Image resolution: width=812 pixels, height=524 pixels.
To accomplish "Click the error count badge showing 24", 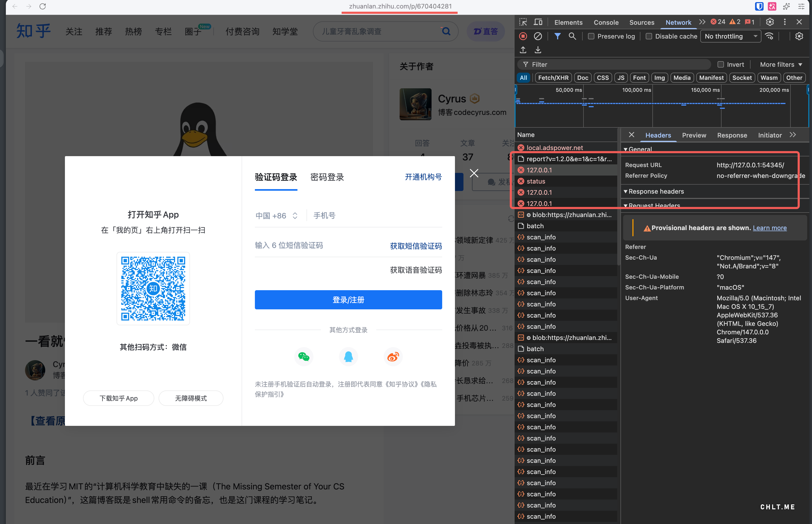I will click(718, 22).
